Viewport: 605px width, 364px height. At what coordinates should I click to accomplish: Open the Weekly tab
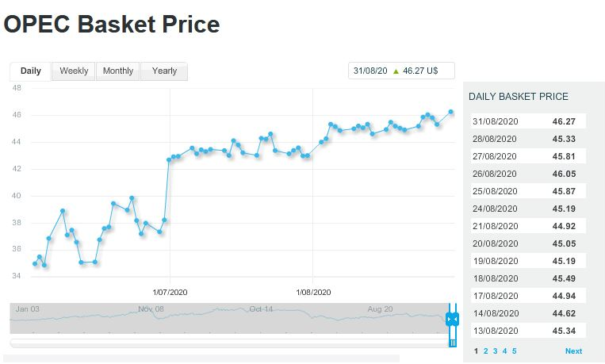pyautogui.click(x=74, y=71)
